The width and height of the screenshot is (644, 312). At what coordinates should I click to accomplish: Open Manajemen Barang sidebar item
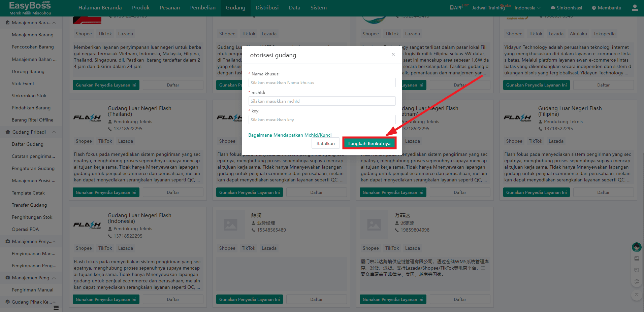33,35
